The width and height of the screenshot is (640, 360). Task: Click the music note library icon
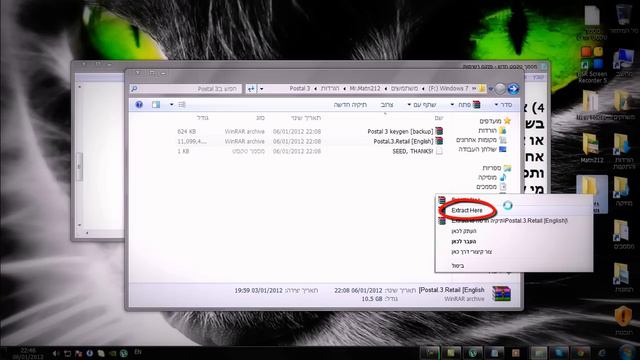(x=502, y=177)
